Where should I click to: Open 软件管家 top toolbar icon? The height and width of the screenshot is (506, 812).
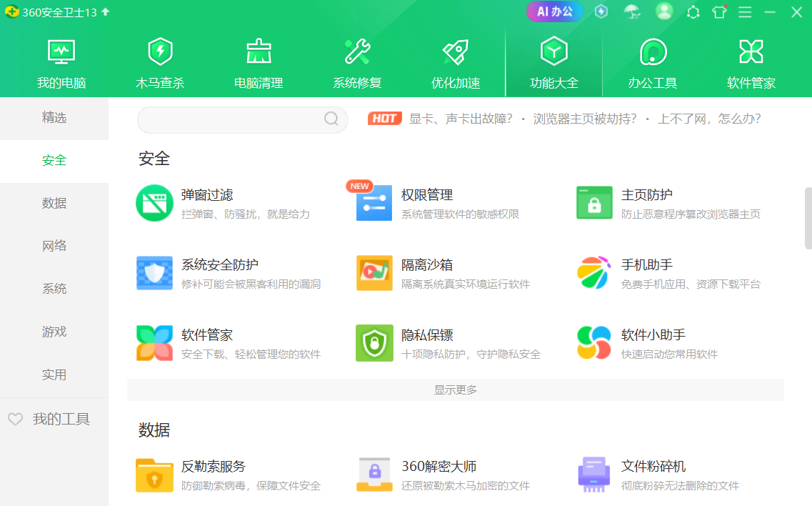[751, 51]
